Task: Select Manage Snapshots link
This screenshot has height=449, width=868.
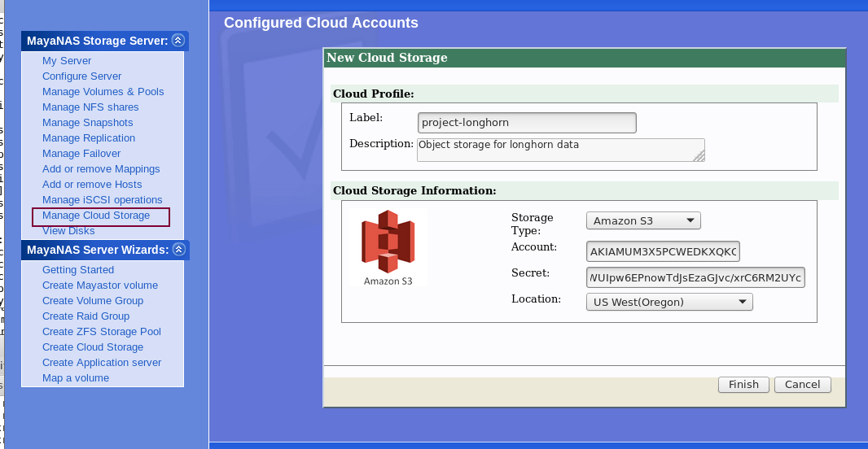Action: click(87, 123)
